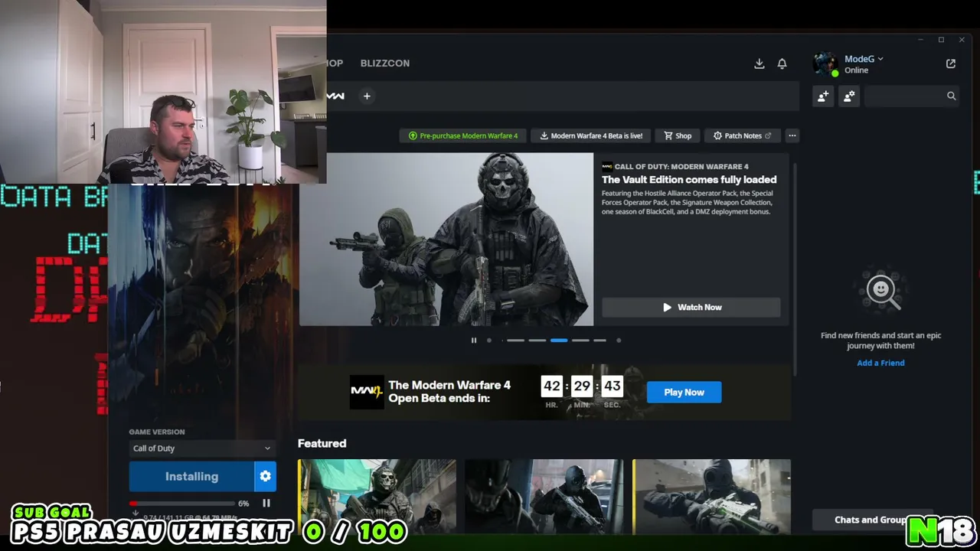Open the Shop button
This screenshot has height=551, width=980.
click(678, 135)
